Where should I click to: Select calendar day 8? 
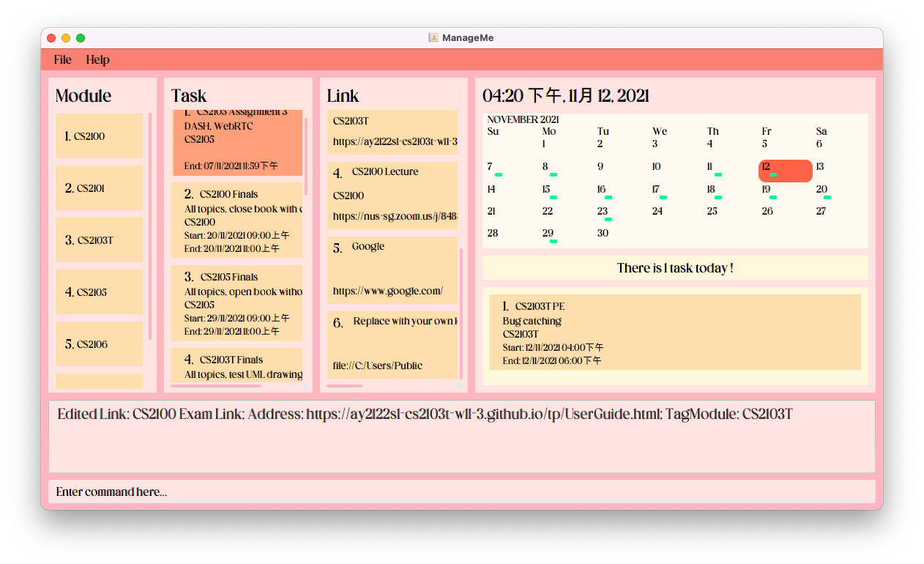coord(545,167)
